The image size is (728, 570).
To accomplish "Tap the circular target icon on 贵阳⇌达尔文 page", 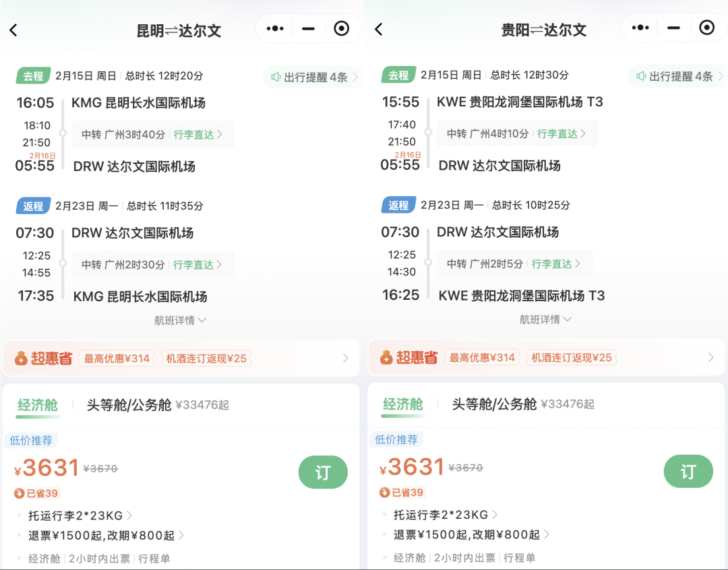I will (x=706, y=27).
